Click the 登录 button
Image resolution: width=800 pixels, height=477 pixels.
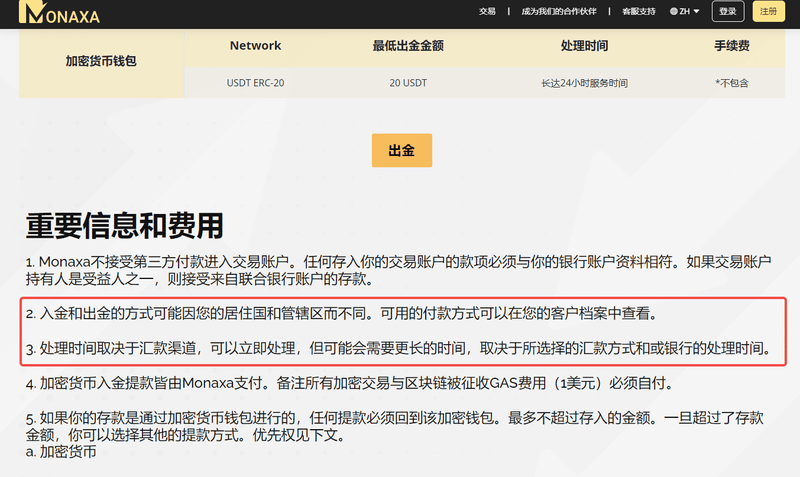(728, 11)
